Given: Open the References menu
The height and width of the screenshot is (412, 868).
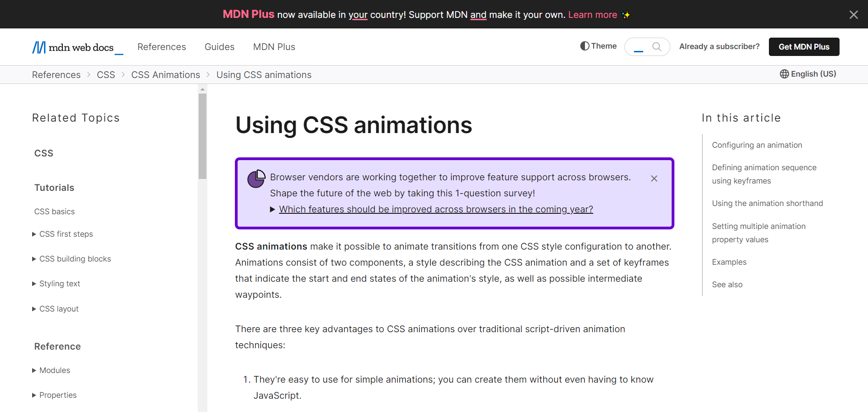Looking at the screenshot, I should point(161,47).
